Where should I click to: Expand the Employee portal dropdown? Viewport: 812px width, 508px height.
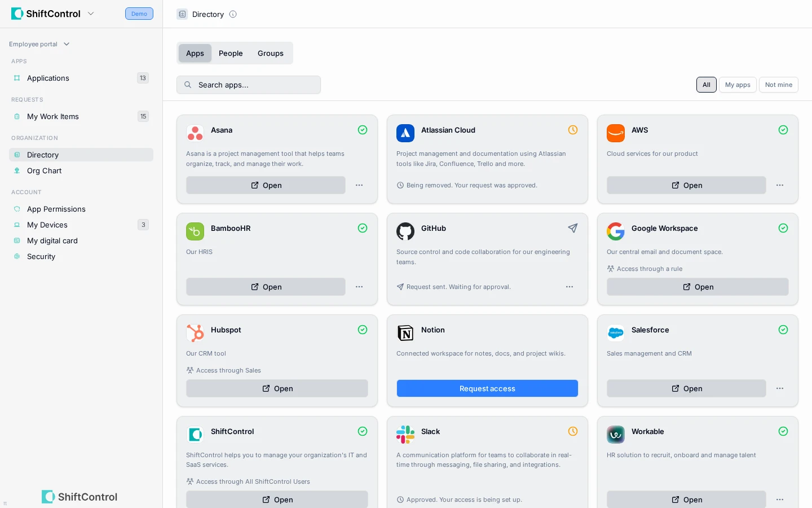pyautogui.click(x=39, y=44)
